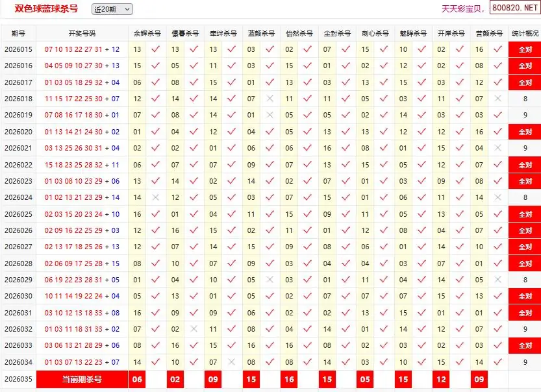The width and height of the screenshot is (541, 392).
Task: Click red 06 prediction under 余晖杀号
Action: (x=137, y=379)
